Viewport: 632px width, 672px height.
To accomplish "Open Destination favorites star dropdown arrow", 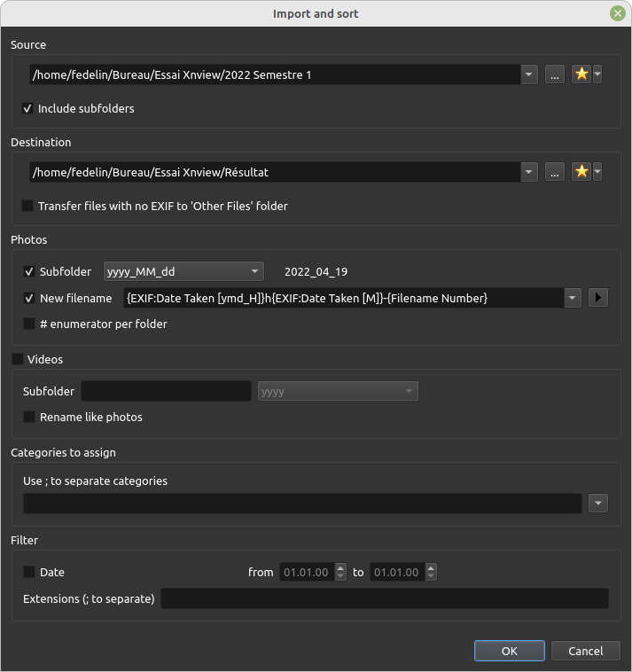I will tap(597, 172).
